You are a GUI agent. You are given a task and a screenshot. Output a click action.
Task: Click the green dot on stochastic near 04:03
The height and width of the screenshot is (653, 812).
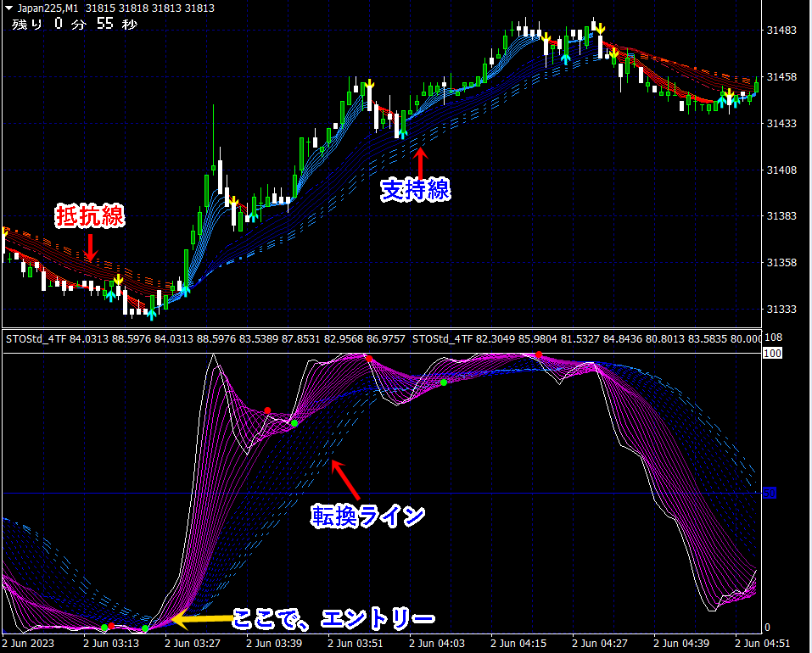443,383
